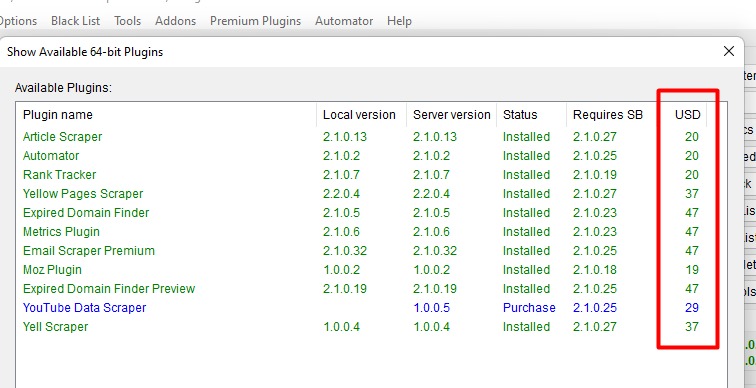756x388 pixels.
Task: Click the Installed status of Moz Plugin
Action: coord(526,269)
